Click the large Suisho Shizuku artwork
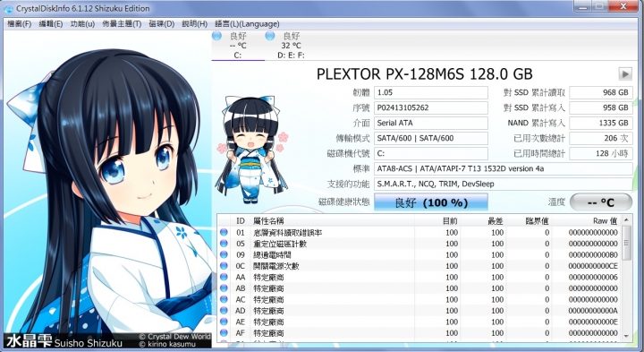 click(x=106, y=189)
